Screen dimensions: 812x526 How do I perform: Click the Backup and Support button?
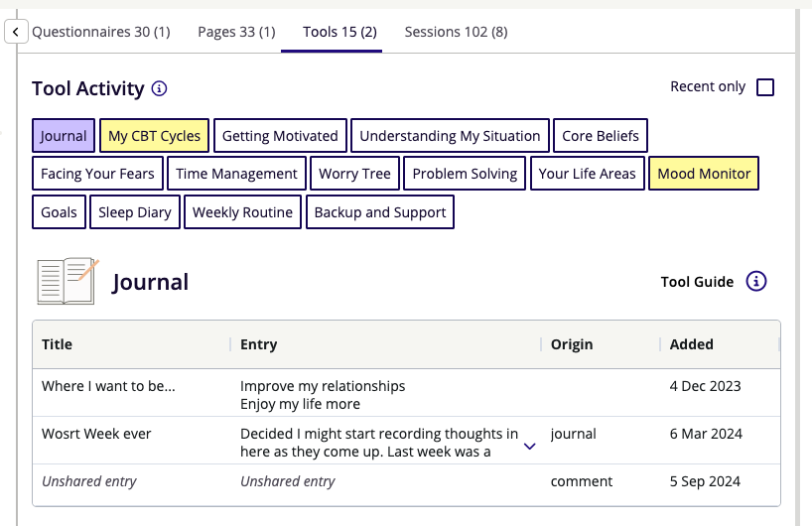[380, 212]
